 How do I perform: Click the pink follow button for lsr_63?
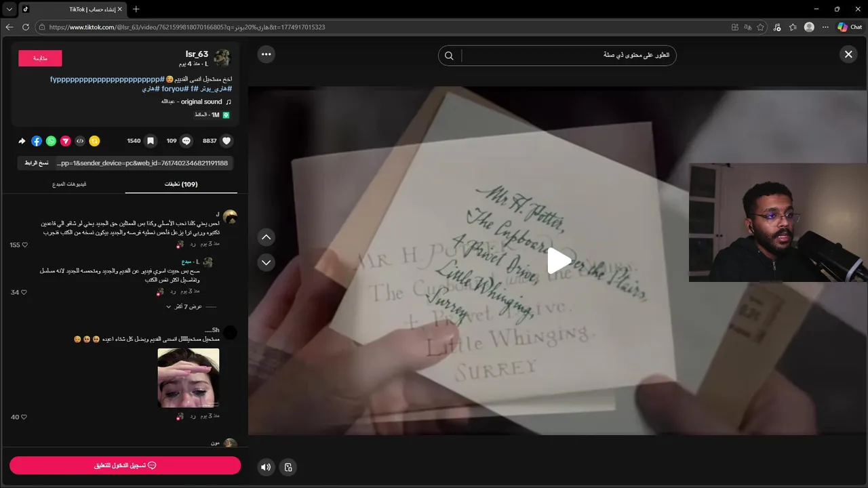click(40, 58)
